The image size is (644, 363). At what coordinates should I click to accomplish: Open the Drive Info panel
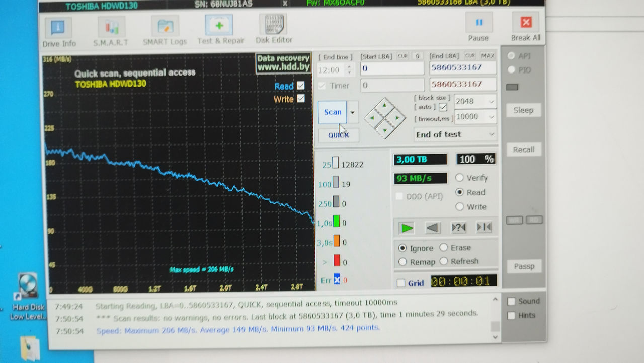(58, 32)
